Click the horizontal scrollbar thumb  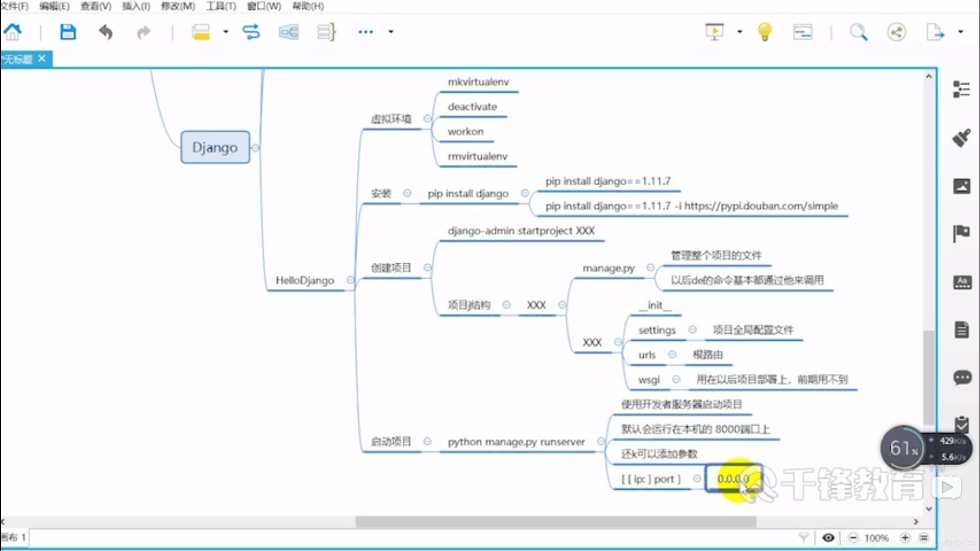click(x=556, y=522)
